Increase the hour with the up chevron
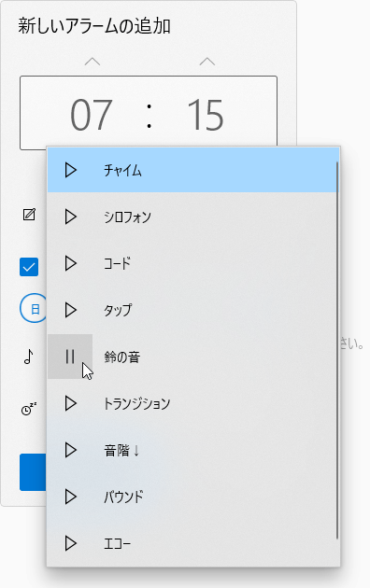Screen dimensions: 370x588 click(92, 61)
